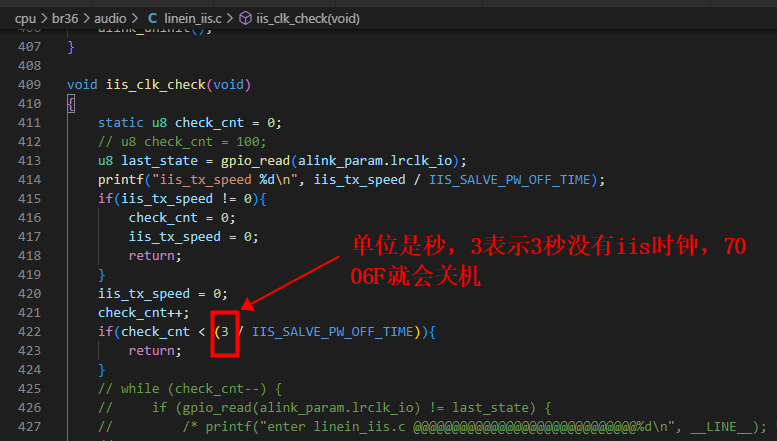Open the iis_clk_check(void) symbol breadcrumb
Screen dimensions: 777x441
click(x=308, y=19)
